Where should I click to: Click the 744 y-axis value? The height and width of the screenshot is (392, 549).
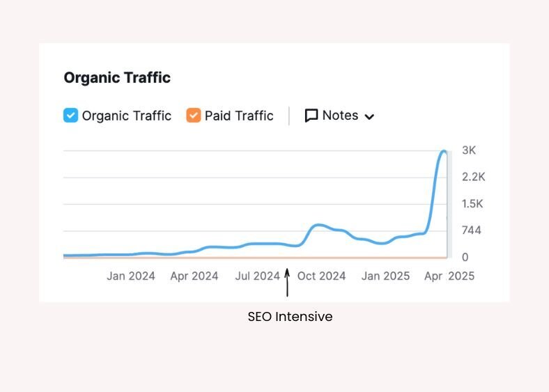click(471, 230)
